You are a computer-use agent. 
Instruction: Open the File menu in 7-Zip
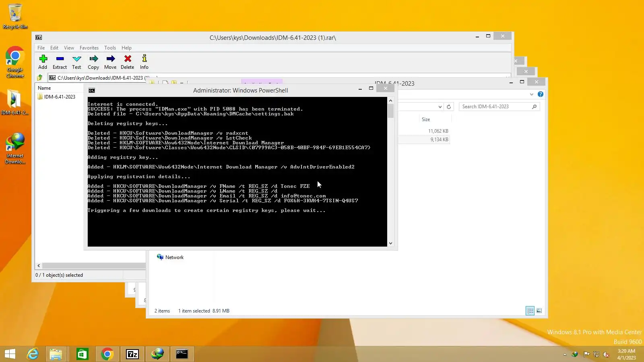click(41, 48)
